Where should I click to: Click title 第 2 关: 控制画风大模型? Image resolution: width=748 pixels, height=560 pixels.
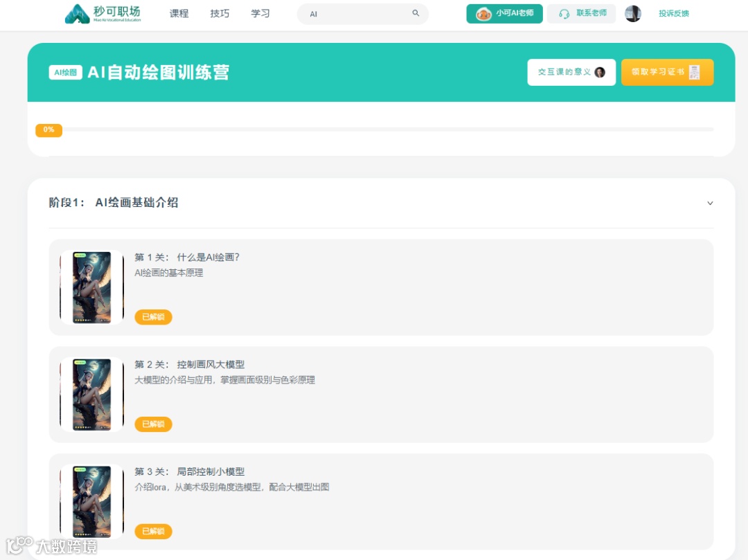click(x=189, y=365)
